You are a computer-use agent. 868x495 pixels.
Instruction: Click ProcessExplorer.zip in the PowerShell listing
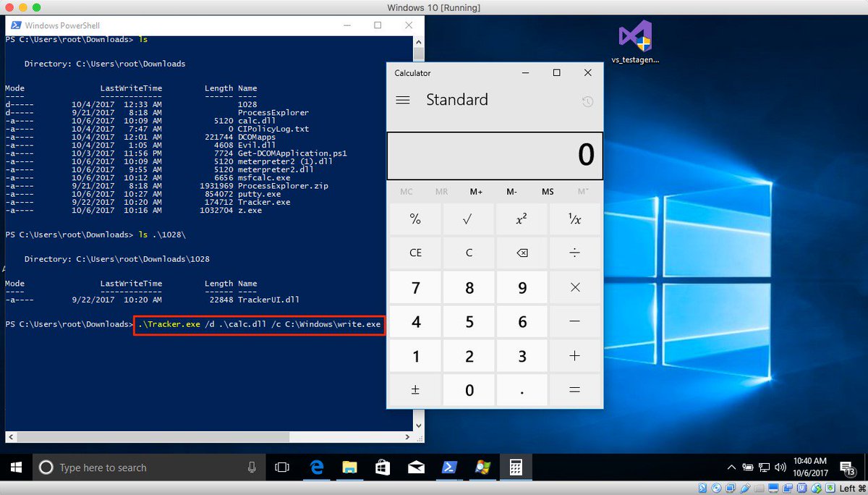coord(283,186)
